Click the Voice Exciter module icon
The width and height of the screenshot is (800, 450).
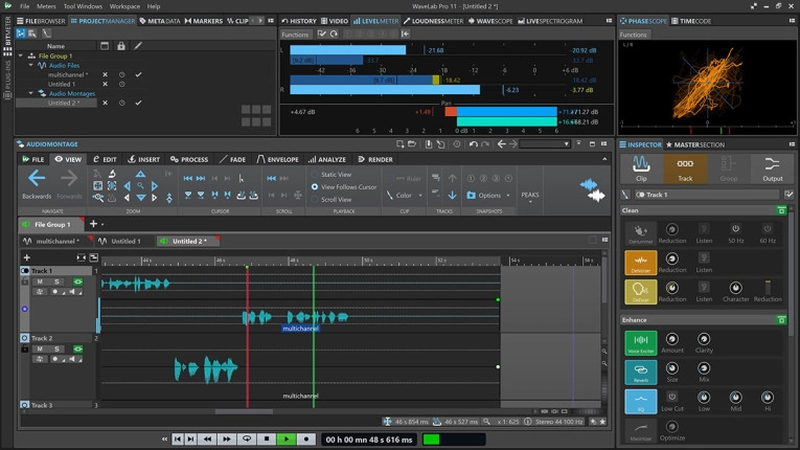pyautogui.click(x=640, y=343)
